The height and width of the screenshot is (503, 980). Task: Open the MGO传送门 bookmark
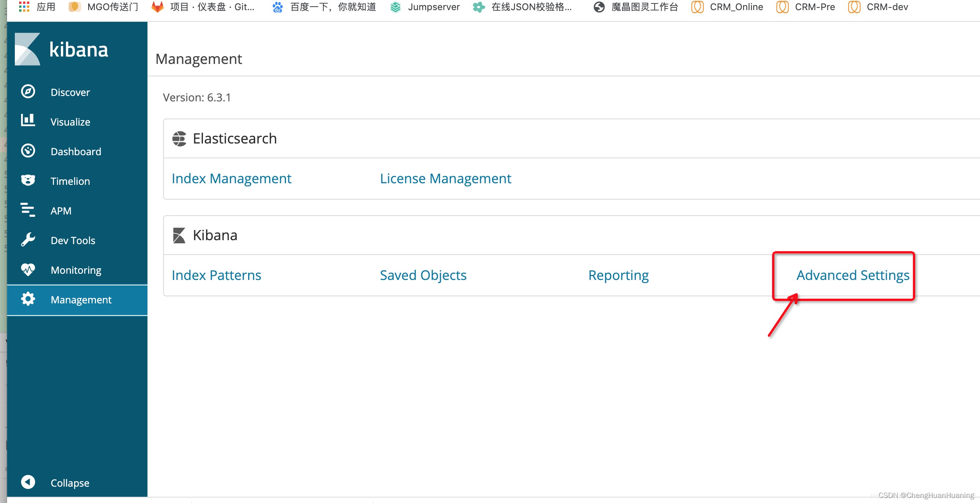click(x=113, y=7)
